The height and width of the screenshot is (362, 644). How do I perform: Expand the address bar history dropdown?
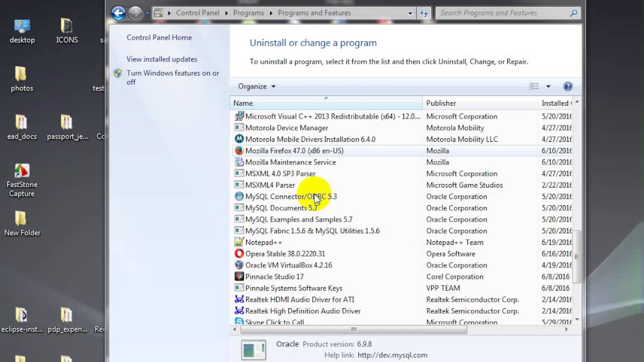pos(411,13)
